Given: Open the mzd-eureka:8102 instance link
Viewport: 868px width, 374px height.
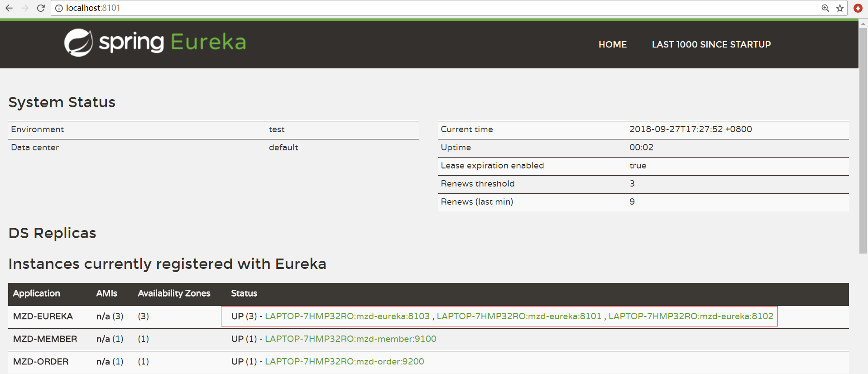Looking at the screenshot, I should (691, 316).
